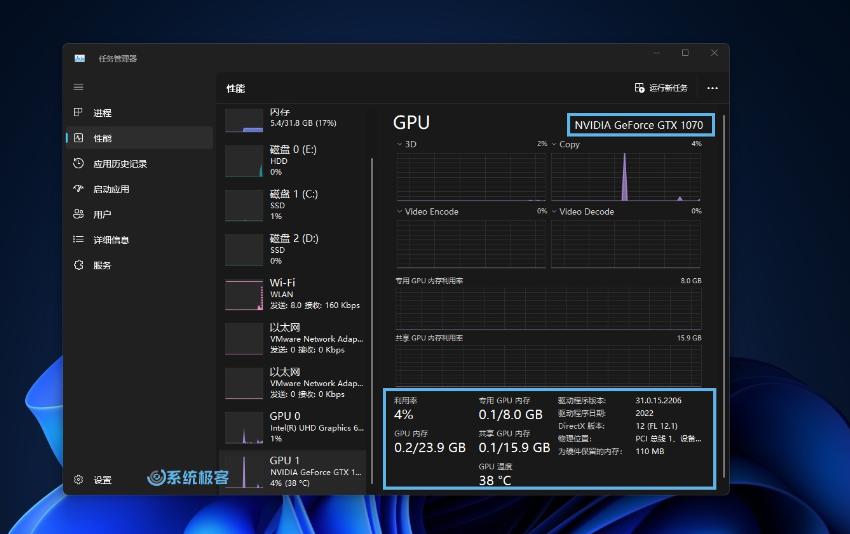Select GPU 0 Intel UHD Graphics

click(293, 427)
